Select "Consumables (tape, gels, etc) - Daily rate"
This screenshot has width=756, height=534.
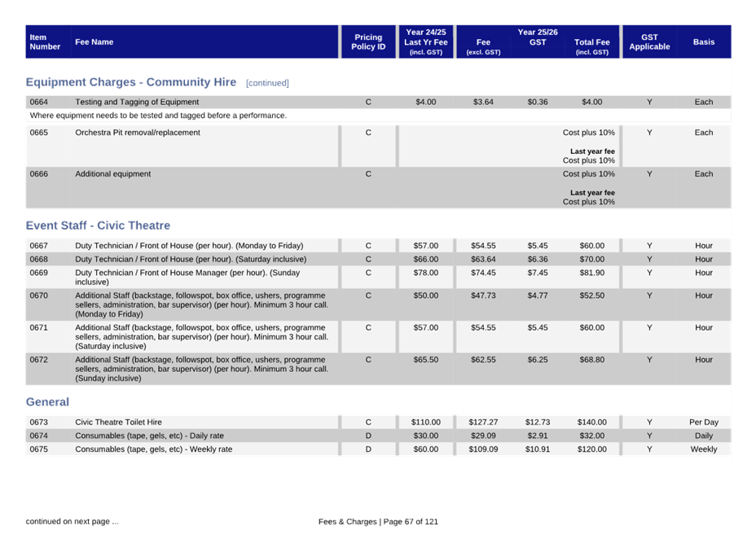[x=149, y=436]
